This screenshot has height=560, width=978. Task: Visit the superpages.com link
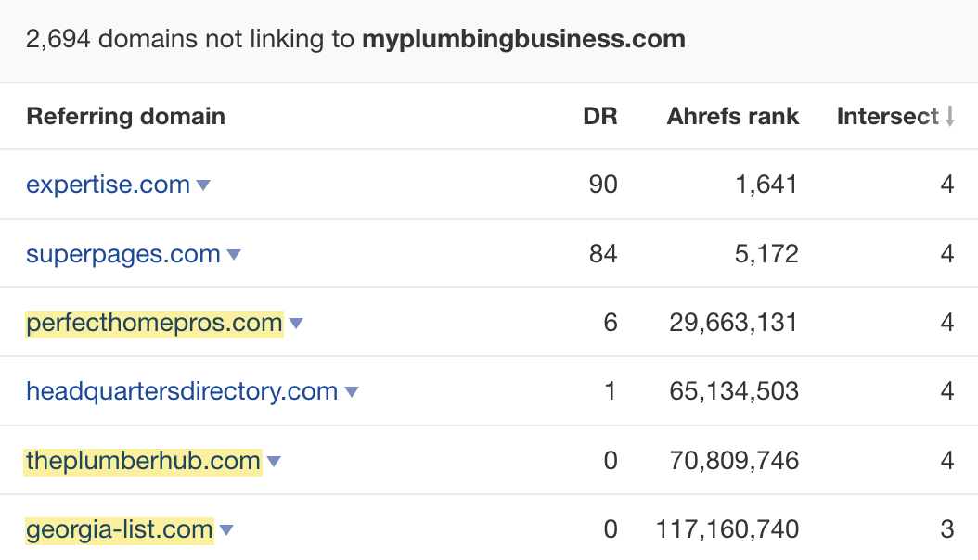point(122,253)
